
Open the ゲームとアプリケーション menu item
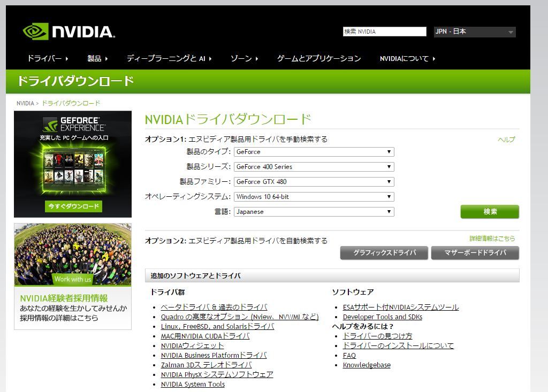[319, 58]
